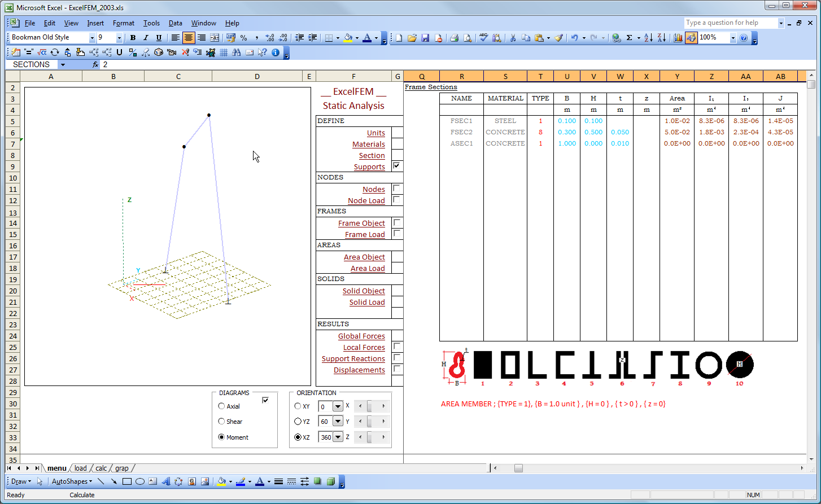This screenshot has width=821, height=504.
Task: Select the Rectangle drawing tool
Action: [x=127, y=481]
